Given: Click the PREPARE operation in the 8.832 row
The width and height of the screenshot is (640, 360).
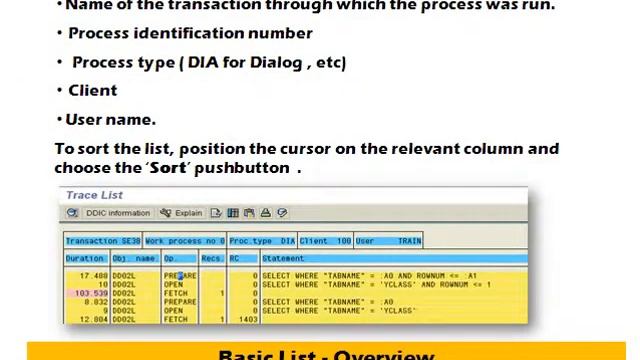Looking at the screenshot, I should click(180, 302).
